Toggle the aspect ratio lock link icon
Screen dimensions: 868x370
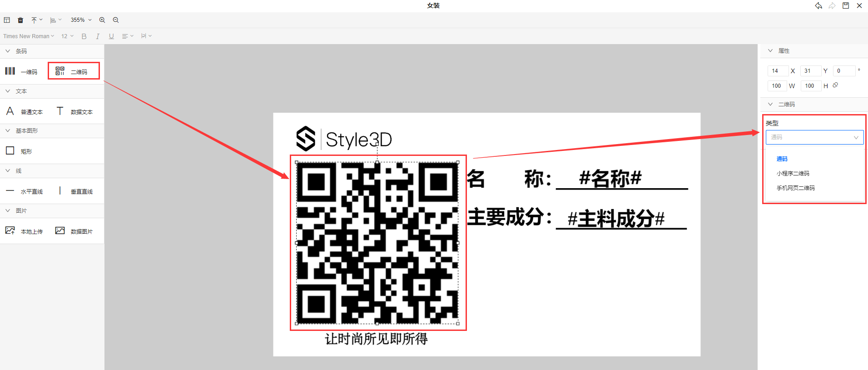point(835,85)
